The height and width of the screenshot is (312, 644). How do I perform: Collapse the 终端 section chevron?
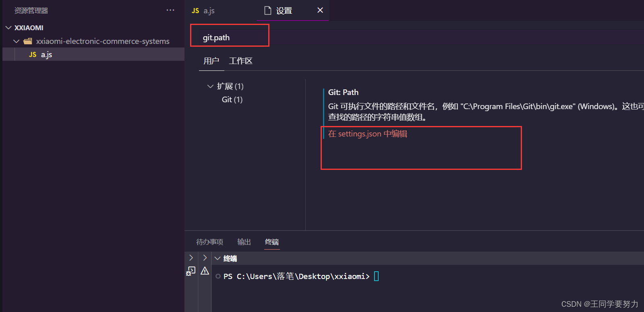tap(217, 258)
